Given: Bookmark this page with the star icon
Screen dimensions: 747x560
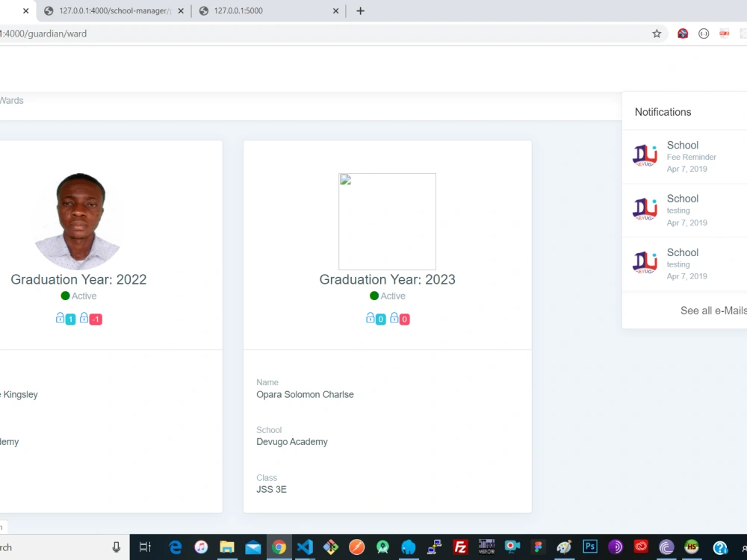Looking at the screenshot, I should [657, 34].
